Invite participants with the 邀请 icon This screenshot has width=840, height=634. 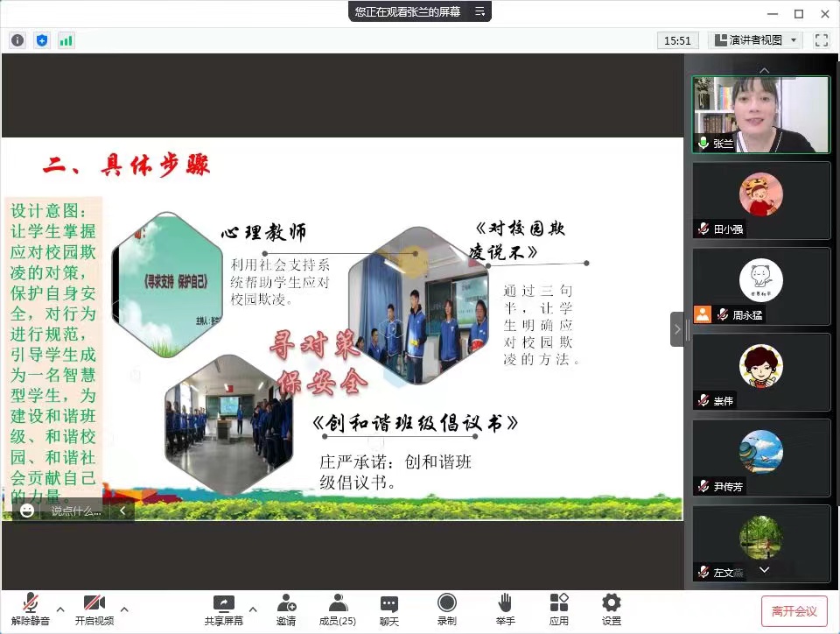pos(286,606)
